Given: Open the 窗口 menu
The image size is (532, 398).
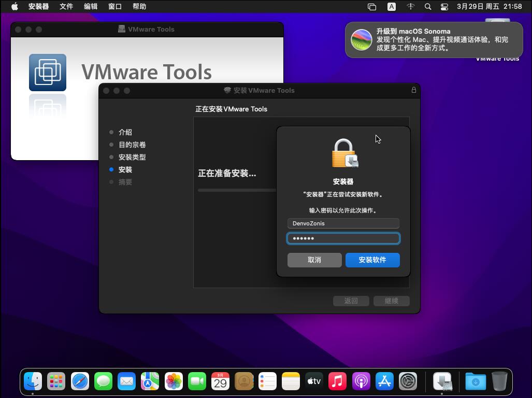Looking at the screenshot, I should 115,7.
